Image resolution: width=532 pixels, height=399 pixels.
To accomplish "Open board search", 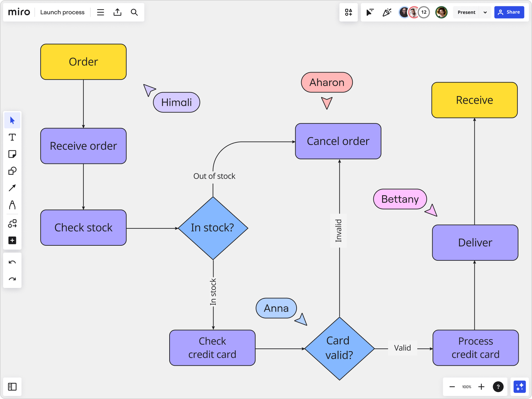I will 134,12.
